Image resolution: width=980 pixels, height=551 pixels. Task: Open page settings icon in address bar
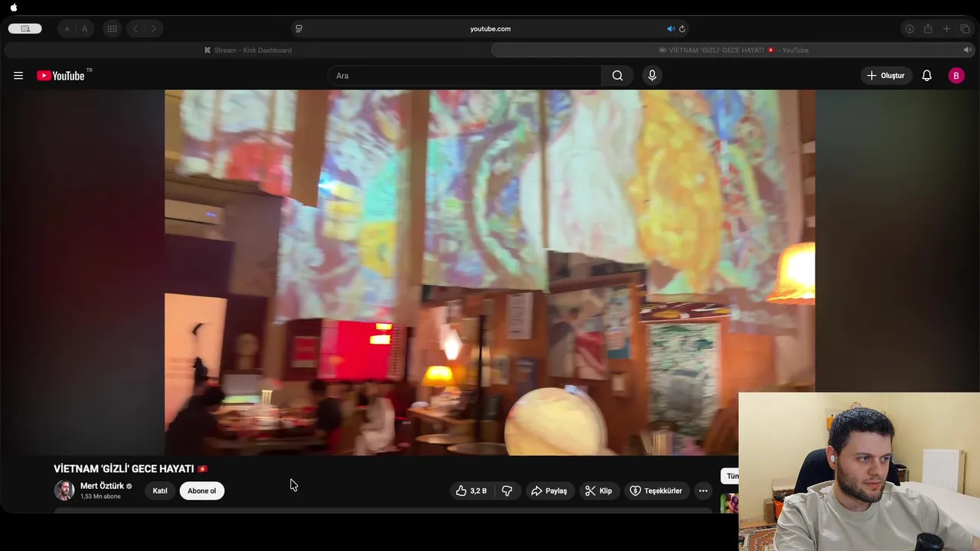pos(299,29)
